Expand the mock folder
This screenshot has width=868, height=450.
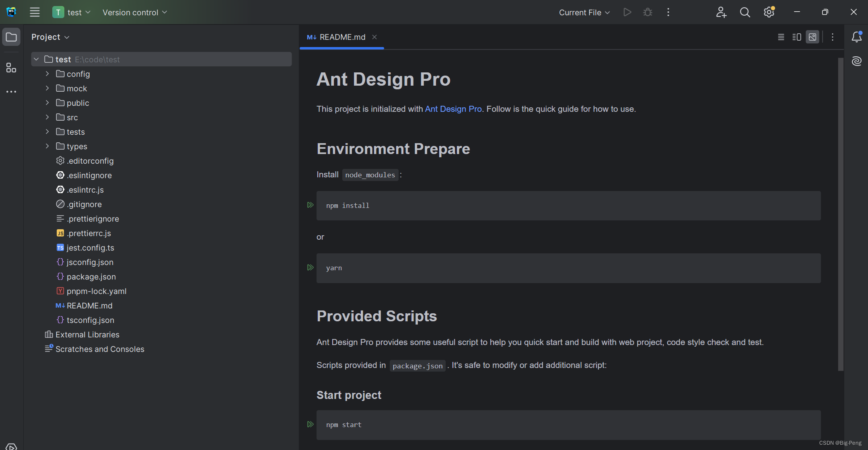(47, 88)
